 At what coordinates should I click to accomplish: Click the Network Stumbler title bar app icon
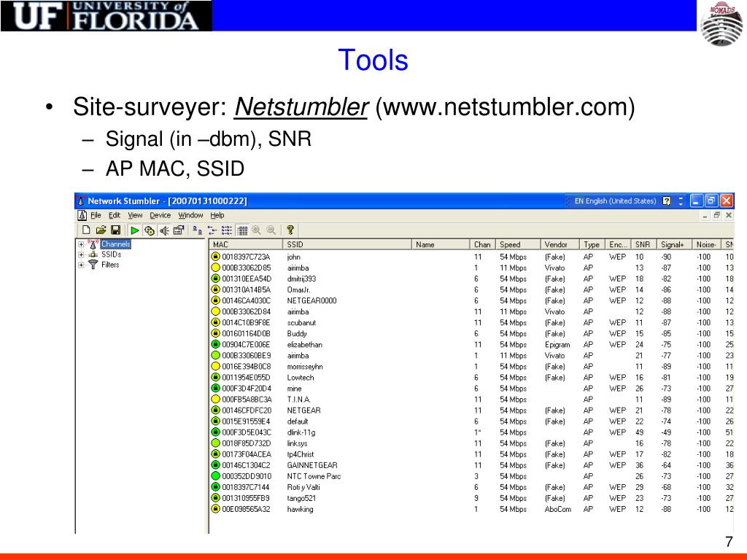pos(81,201)
